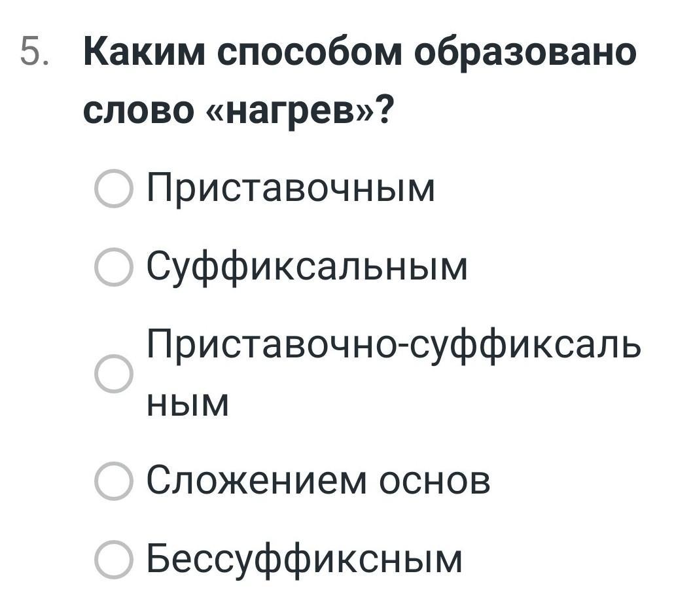The width and height of the screenshot is (693, 616).
Task: Click the Приставочным answer label text
Action: click(x=291, y=189)
